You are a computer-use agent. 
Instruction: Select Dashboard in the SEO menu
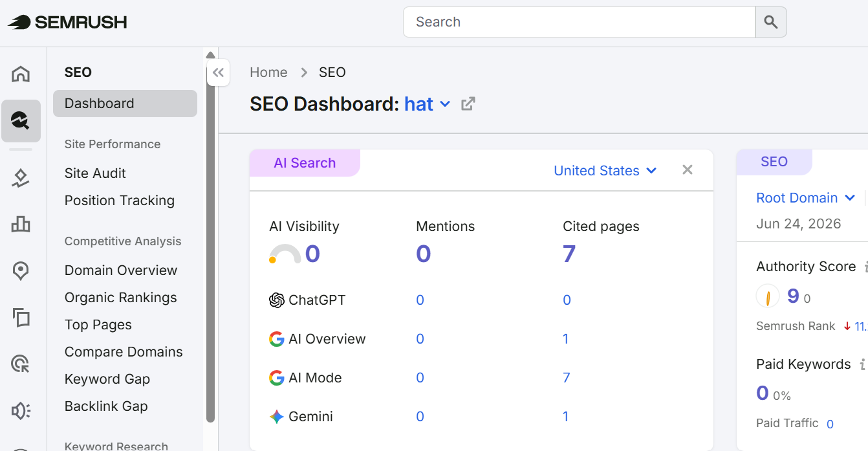coord(125,104)
